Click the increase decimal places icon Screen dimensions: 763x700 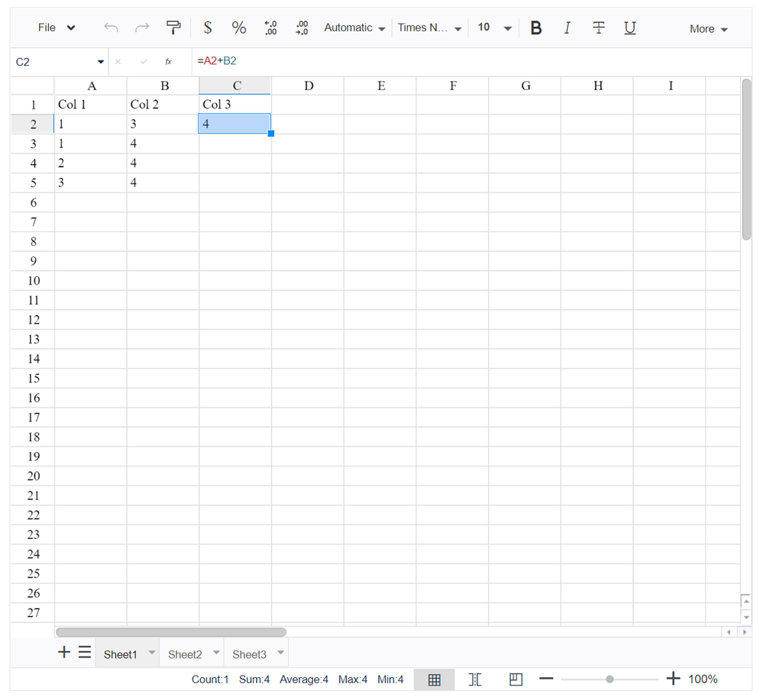point(302,27)
